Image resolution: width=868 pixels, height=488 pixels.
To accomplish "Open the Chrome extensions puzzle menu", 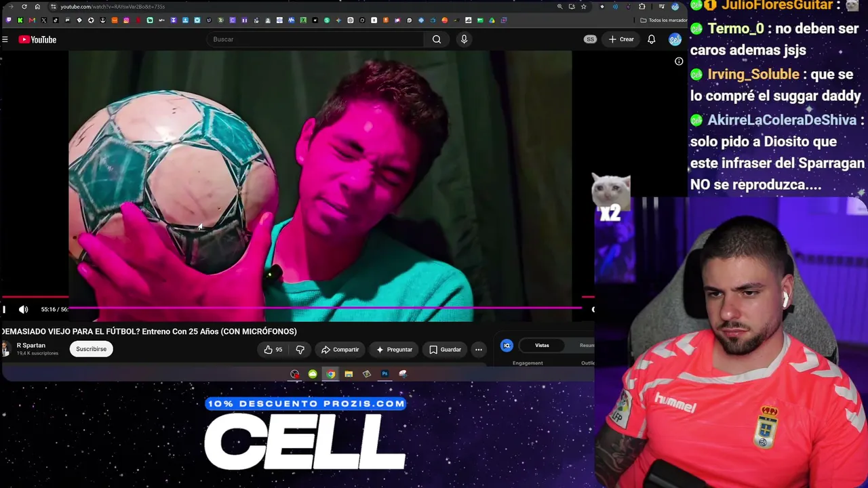I will 642,7.
